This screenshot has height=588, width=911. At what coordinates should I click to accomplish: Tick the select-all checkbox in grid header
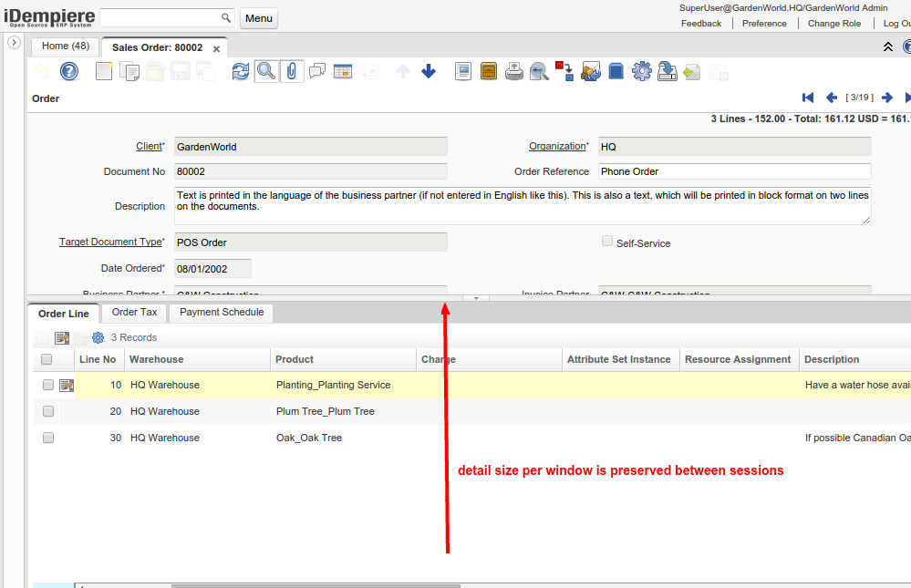point(47,360)
